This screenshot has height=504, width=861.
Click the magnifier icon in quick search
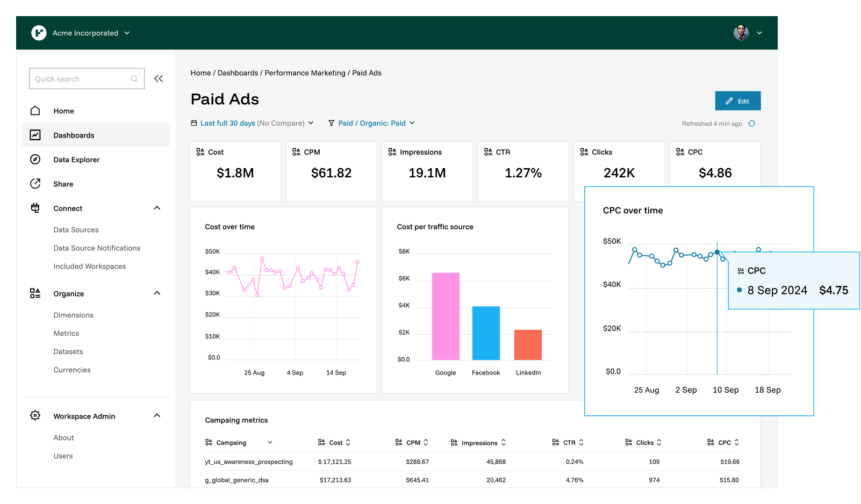[134, 78]
